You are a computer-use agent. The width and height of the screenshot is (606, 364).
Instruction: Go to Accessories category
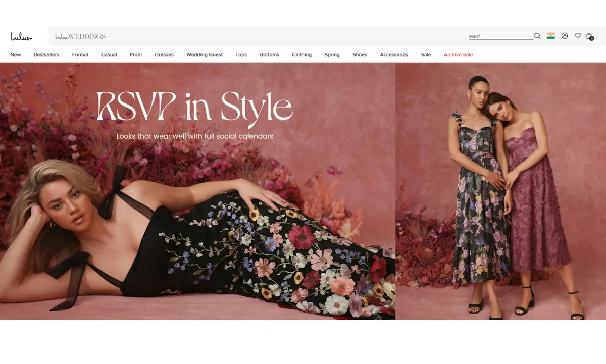394,55
